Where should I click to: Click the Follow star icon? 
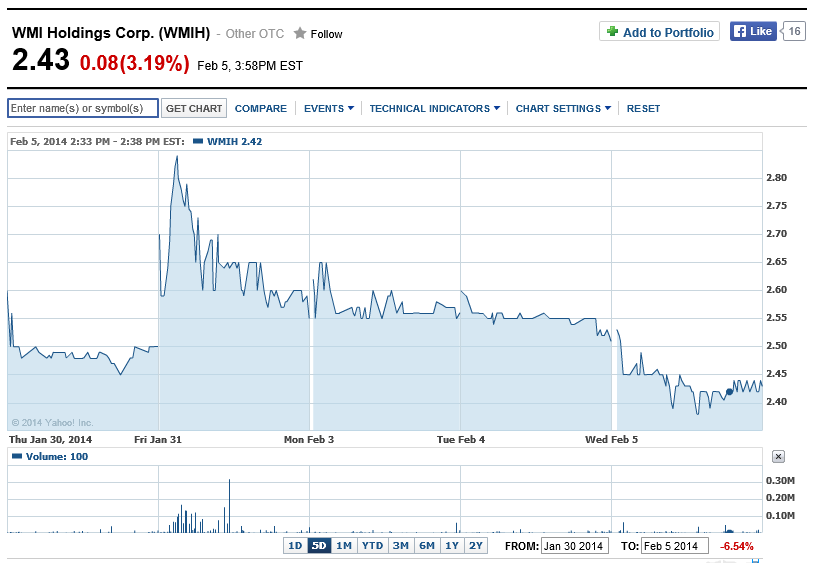tap(300, 34)
